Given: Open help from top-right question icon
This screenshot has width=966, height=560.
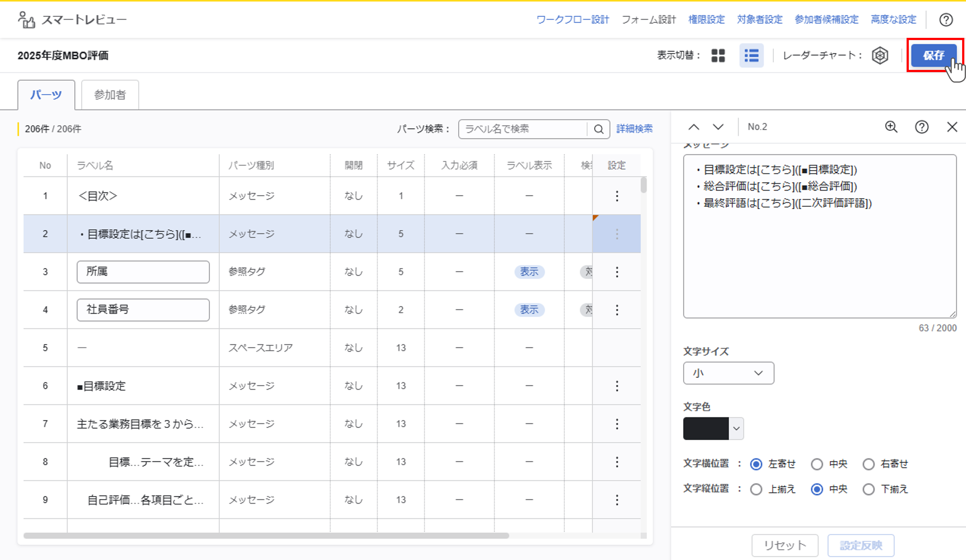Looking at the screenshot, I should tap(946, 20).
